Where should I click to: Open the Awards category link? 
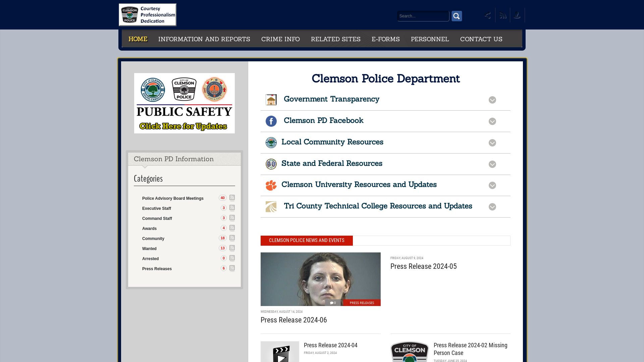click(x=149, y=229)
